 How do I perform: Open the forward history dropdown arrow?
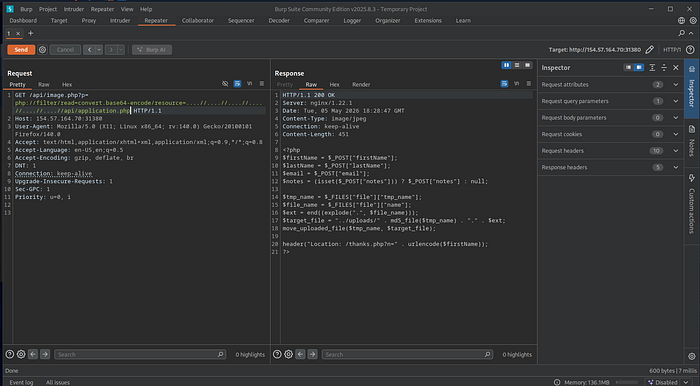pyautogui.click(x=121, y=50)
